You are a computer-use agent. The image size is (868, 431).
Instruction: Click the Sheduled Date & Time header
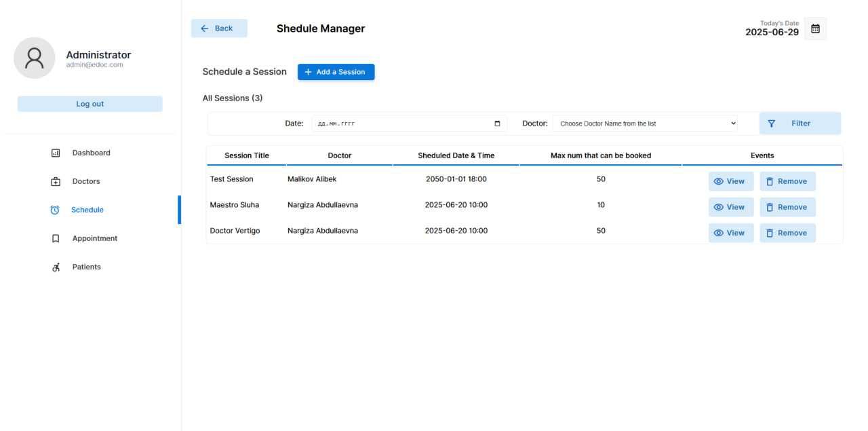coord(456,155)
